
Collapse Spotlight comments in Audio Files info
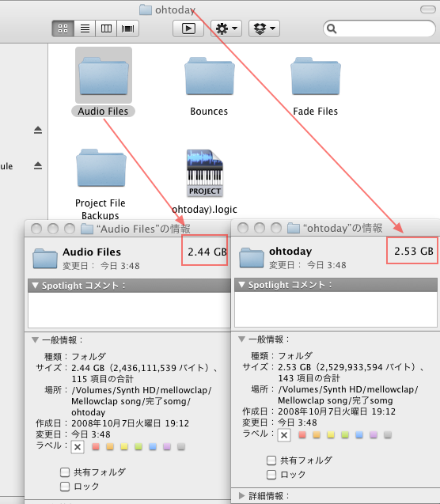coord(36,285)
